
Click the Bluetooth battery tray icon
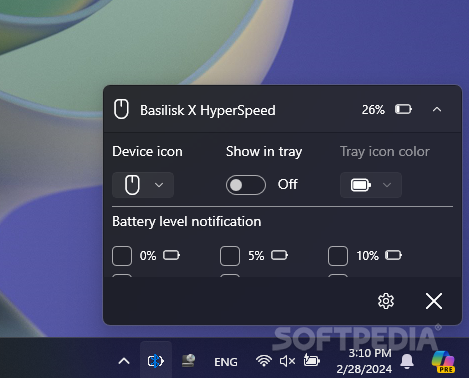[x=156, y=361]
